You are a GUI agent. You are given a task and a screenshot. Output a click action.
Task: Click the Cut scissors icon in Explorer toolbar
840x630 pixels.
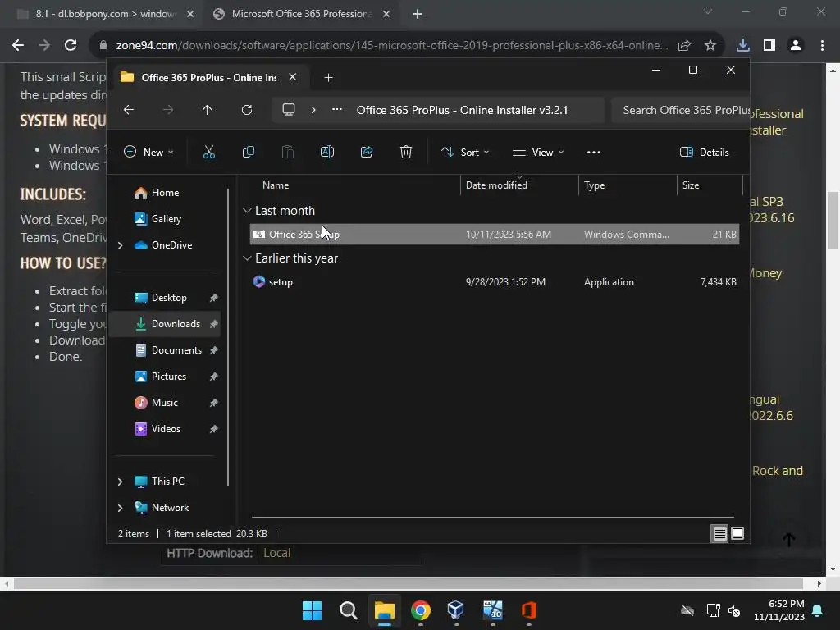(x=209, y=152)
